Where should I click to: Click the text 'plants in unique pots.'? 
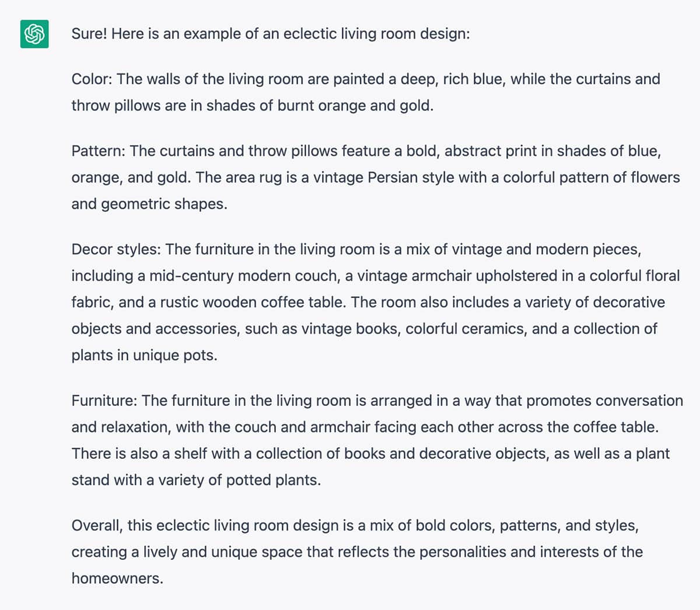pos(145,355)
